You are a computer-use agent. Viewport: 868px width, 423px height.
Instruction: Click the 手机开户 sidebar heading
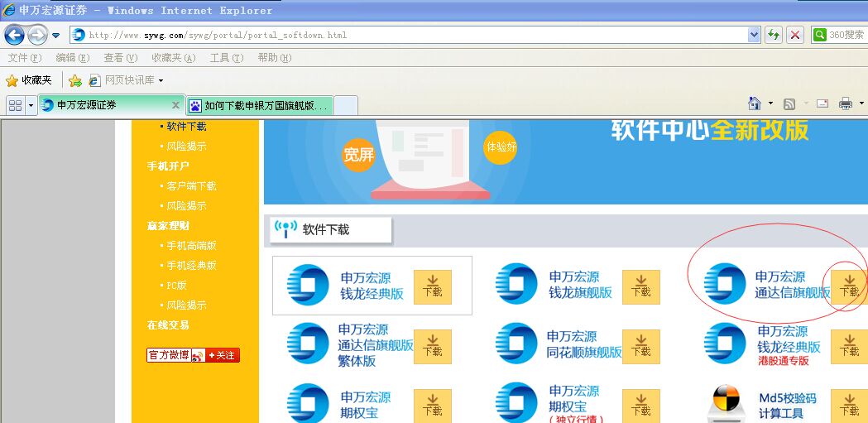click(168, 166)
